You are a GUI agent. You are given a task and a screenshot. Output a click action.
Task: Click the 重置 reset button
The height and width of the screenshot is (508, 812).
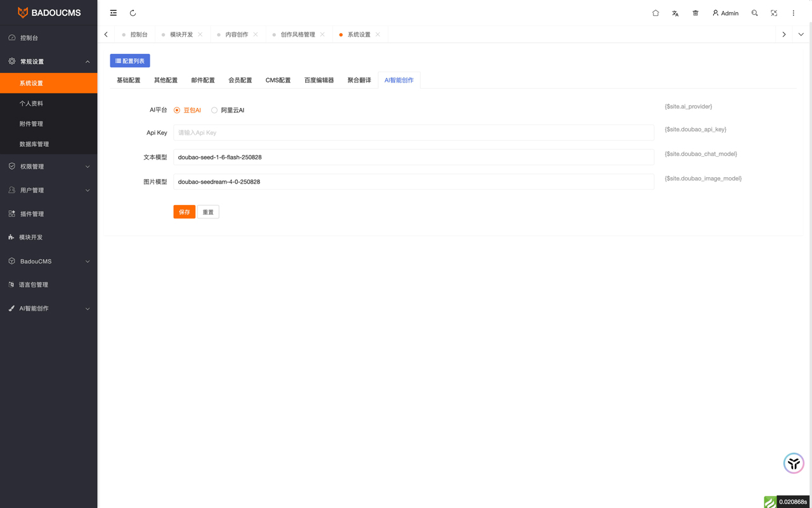(208, 212)
